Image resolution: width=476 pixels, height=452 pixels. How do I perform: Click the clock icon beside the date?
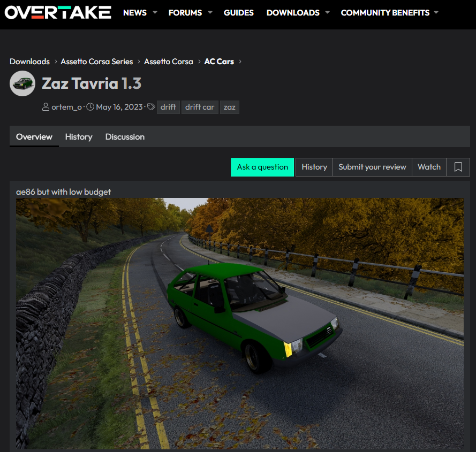(90, 107)
